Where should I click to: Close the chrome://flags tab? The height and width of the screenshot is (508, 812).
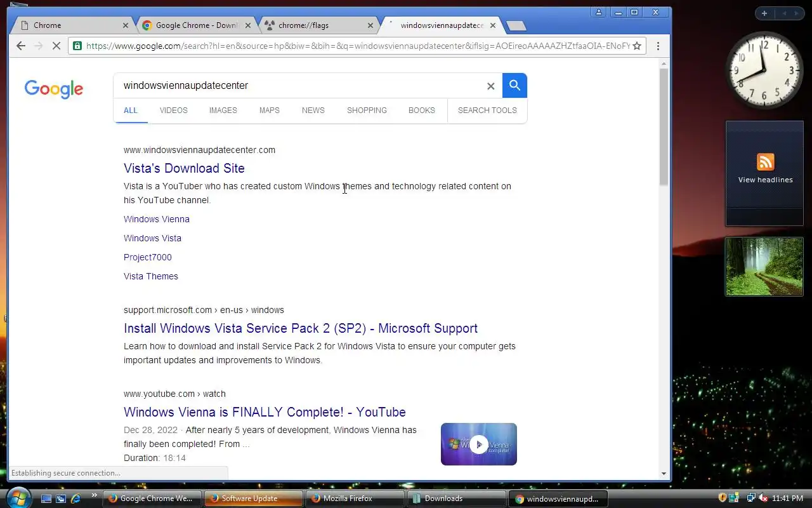coord(370,25)
